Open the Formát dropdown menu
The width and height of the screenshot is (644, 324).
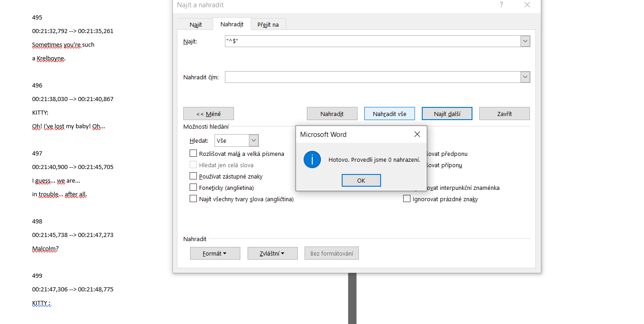click(x=215, y=253)
